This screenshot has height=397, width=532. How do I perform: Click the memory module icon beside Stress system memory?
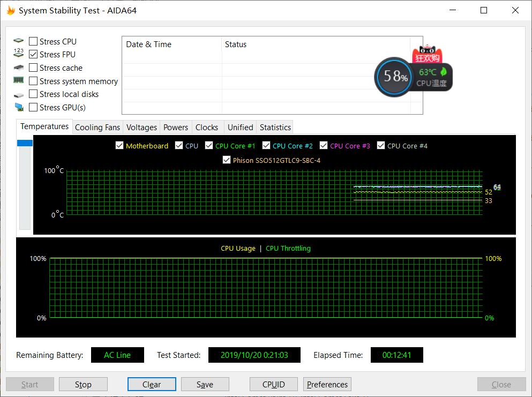19,80
